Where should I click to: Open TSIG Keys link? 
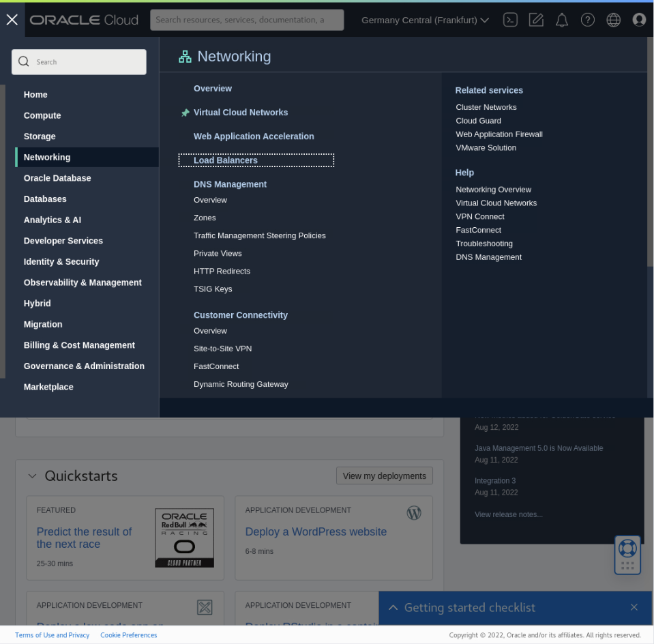(213, 289)
